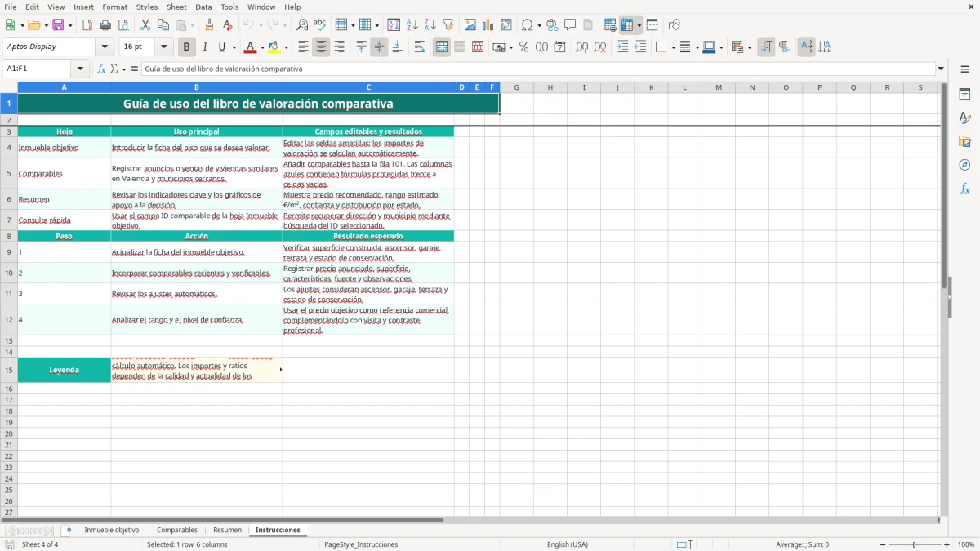Expand the Freeze Rows and Columns dropdown arrow

point(639,25)
